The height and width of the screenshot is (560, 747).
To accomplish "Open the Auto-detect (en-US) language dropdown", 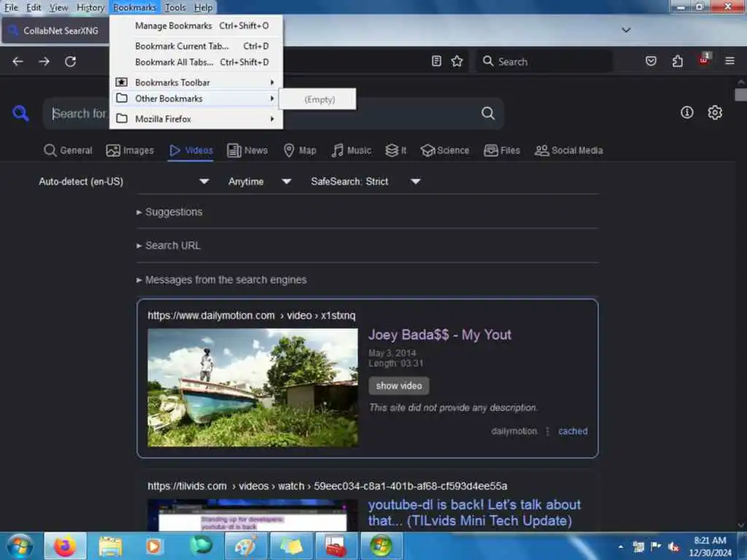I will pyautogui.click(x=124, y=182).
